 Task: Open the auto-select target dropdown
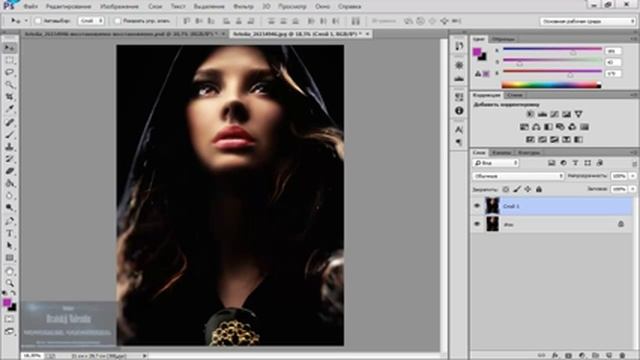91,20
